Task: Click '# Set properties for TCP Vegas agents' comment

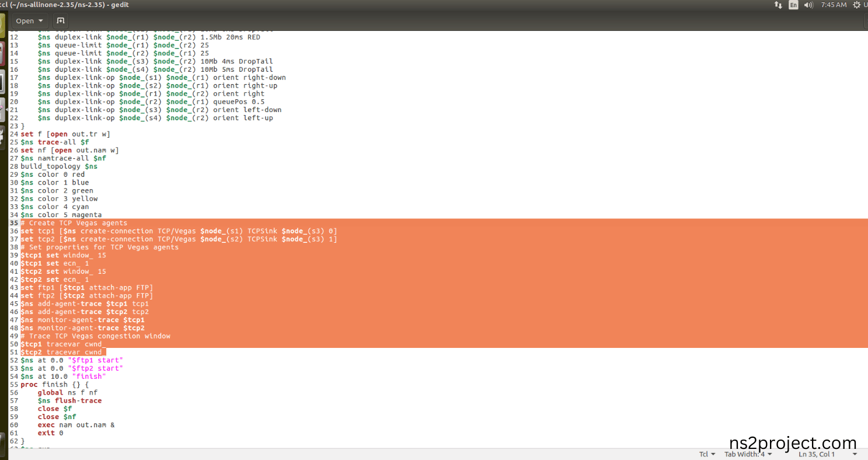Action: coord(99,248)
